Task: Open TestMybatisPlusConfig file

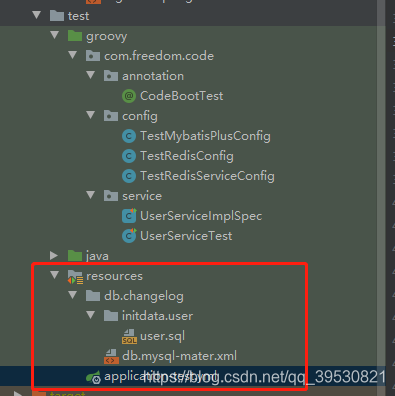Action: 205,136
